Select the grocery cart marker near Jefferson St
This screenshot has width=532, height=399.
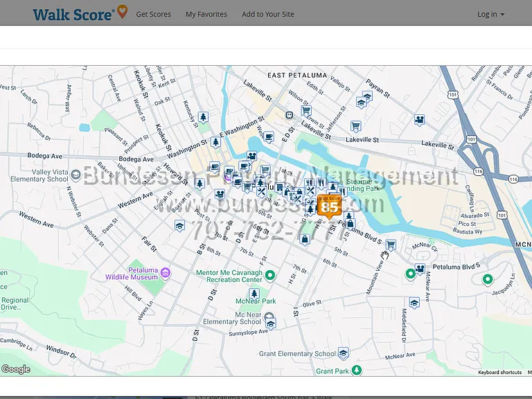[355, 127]
